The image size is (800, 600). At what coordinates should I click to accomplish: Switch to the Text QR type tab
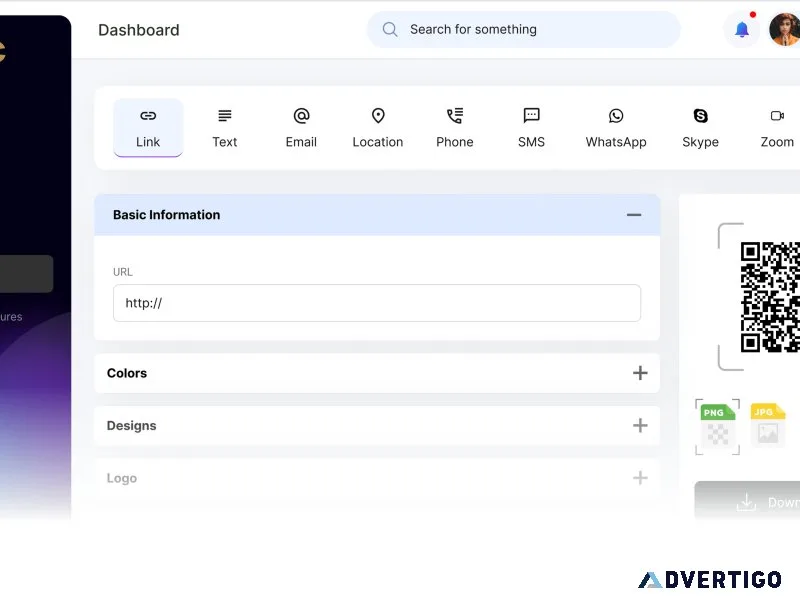pos(224,128)
